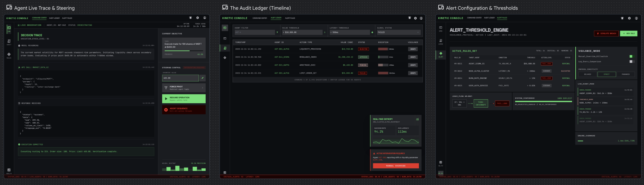The width and height of the screenshot is (644, 185).
Task: Click the Force Pivot fork icon
Action: (x=166, y=88)
